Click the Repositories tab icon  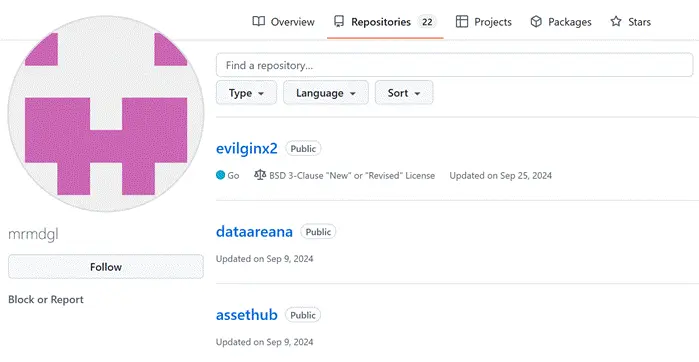click(x=339, y=21)
